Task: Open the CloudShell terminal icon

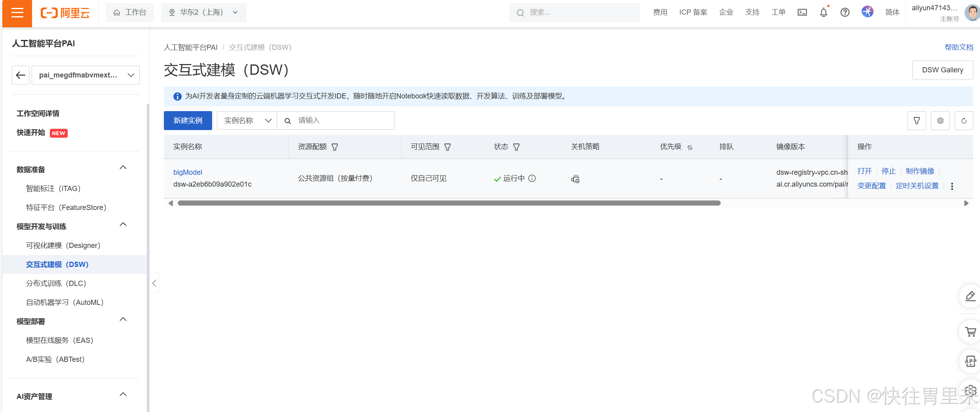Action: [x=802, y=12]
